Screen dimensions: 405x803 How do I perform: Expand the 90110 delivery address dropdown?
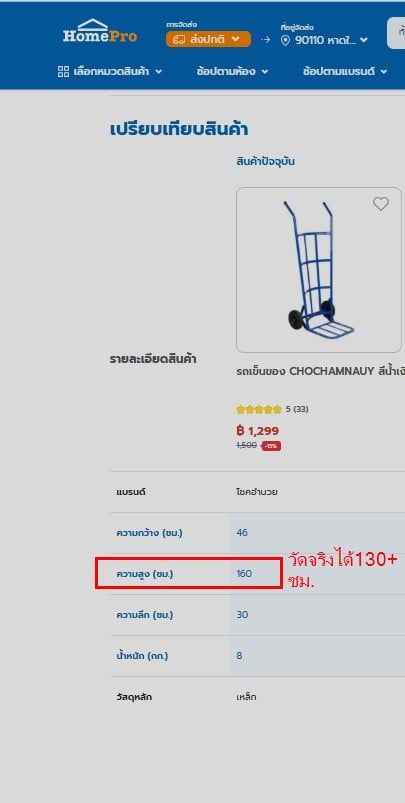point(324,40)
